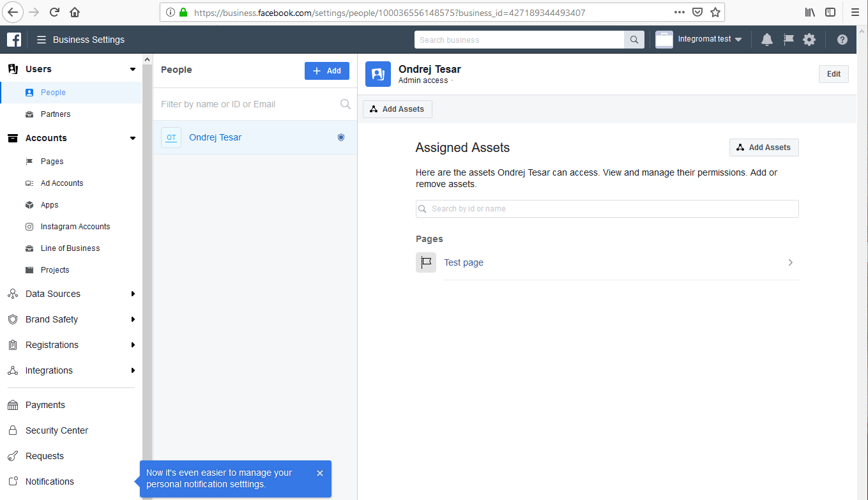Go back using the browser back arrow

(14, 12)
